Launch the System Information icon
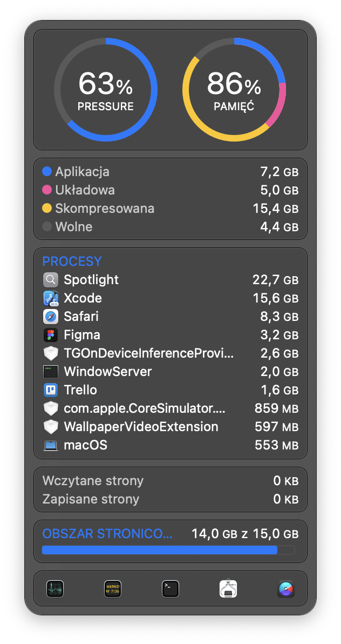The height and width of the screenshot is (644, 341). [x=228, y=588]
